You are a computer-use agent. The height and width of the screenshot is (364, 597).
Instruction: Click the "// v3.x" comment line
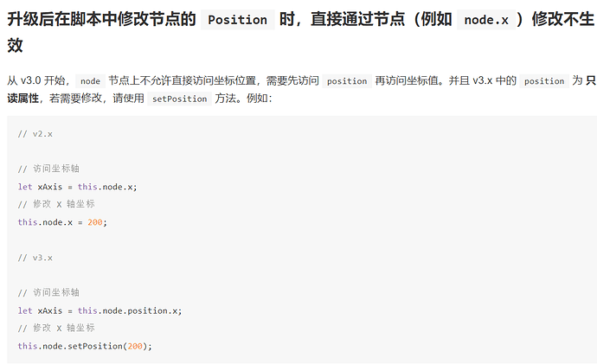tap(35, 258)
